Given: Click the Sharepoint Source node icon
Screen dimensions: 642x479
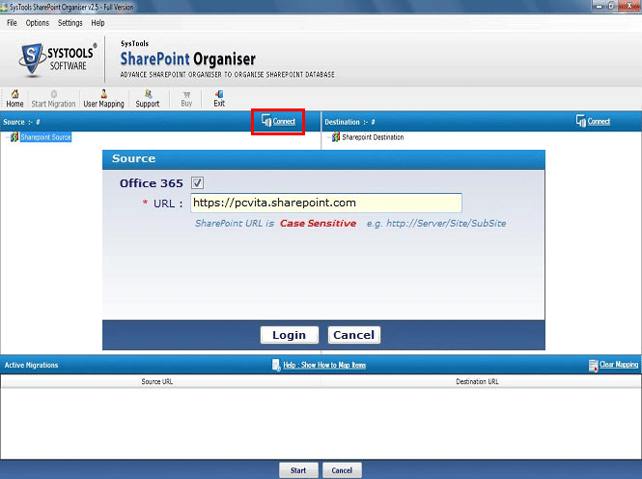Looking at the screenshot, I should pos(14,137).
